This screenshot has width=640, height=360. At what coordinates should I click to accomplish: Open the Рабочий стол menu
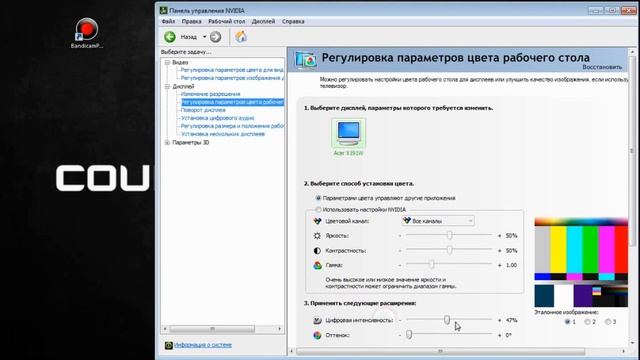pos(227,21)
